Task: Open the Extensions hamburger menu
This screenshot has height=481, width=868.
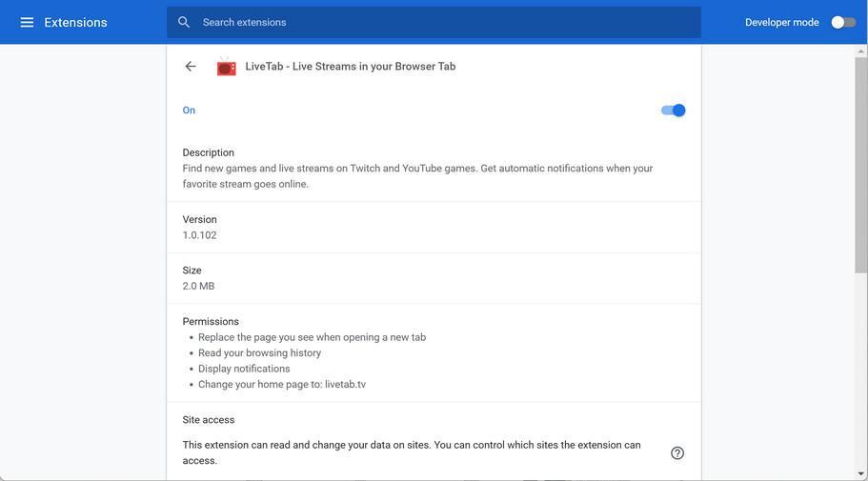Action: pyautogui.click(x=27, y=22)
